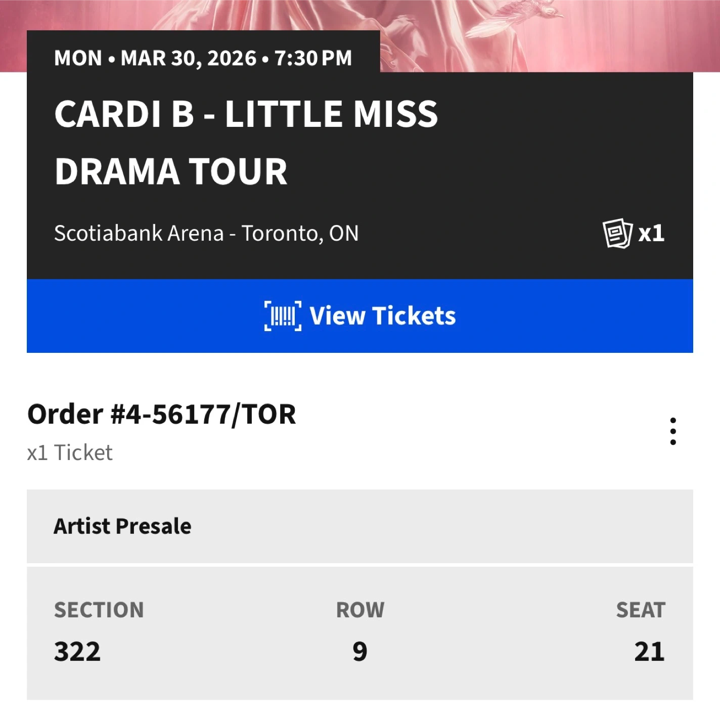Tap the 7:30 PM show time

tap(313, 58)
